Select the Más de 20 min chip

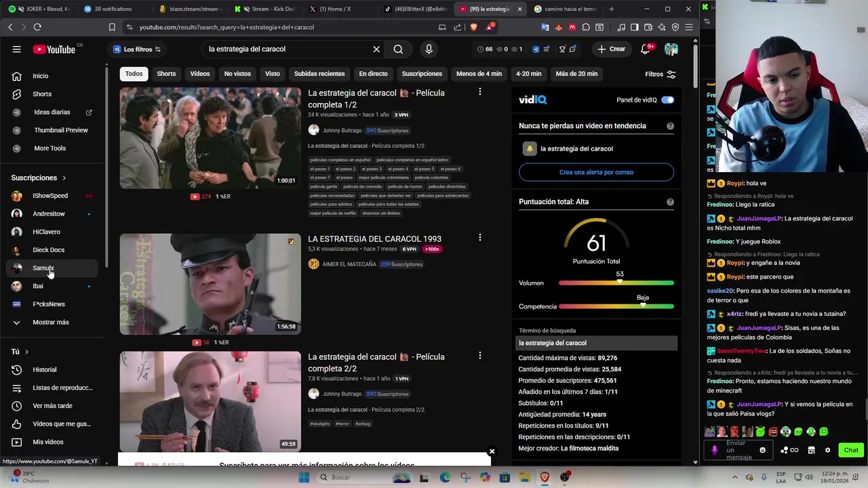(576, 74)
